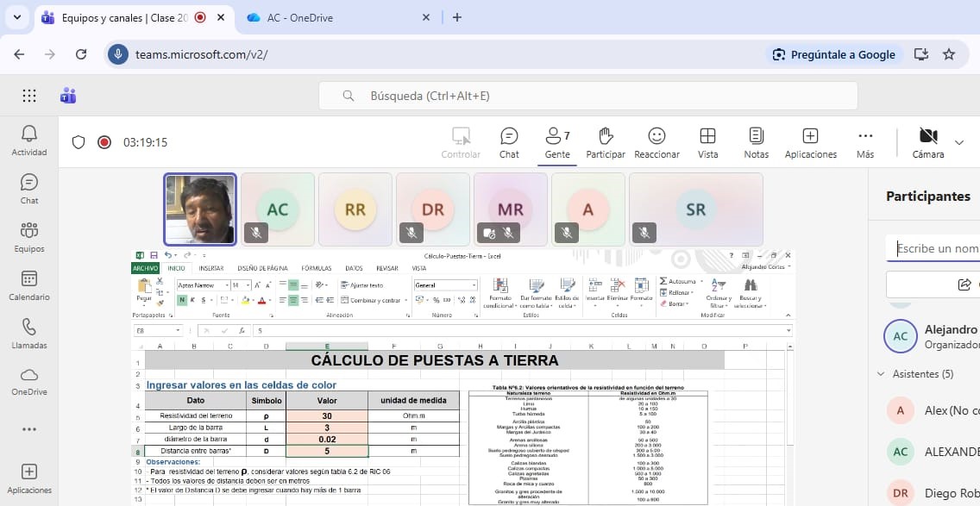
Task: Open the Reaccionar emoji menu
Action: click(656, 142)
